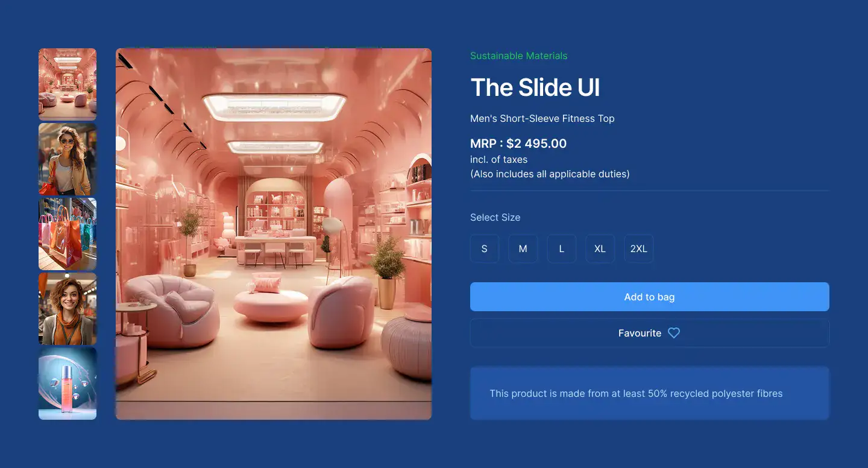
Task: Click the large main product image
Action: coord(274,234)
